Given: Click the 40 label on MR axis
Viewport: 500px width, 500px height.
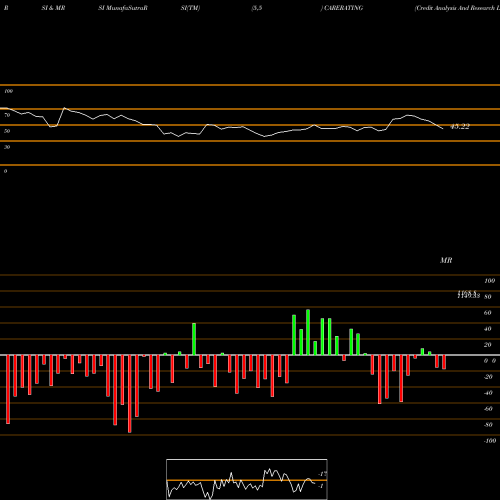Looking at the screenshot, I should click(x=487, y=329).
